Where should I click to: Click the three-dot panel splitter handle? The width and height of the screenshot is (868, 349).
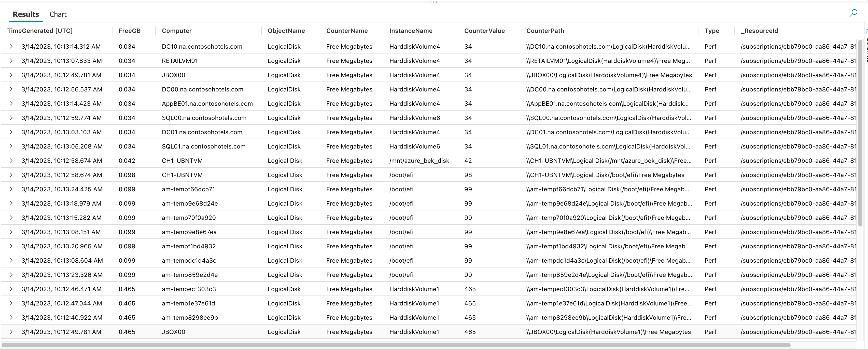point(434,2)
